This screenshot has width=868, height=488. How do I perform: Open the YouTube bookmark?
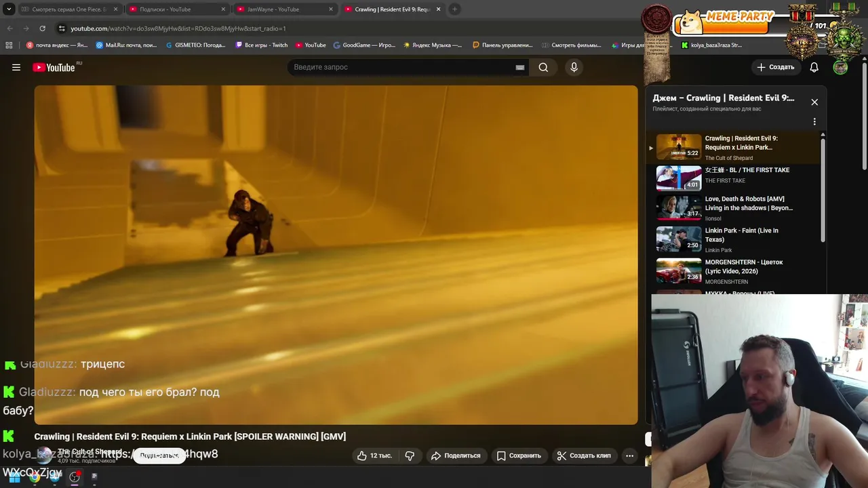pos(311,45)
